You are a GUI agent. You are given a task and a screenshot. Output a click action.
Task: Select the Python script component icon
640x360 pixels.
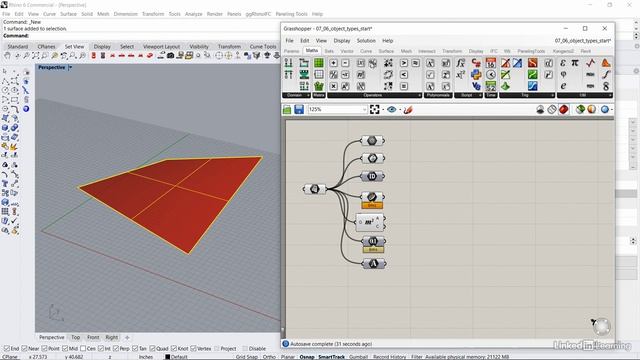(476, 74)
